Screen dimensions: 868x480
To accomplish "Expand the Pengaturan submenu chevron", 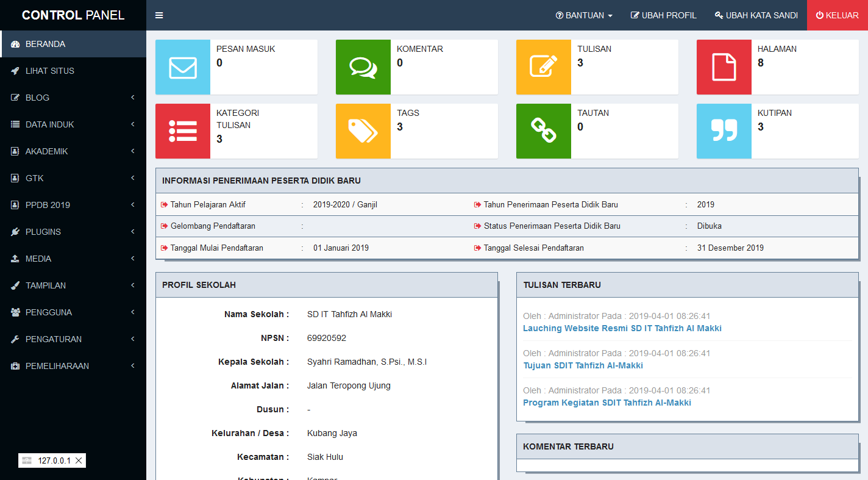I will (133, 339).
